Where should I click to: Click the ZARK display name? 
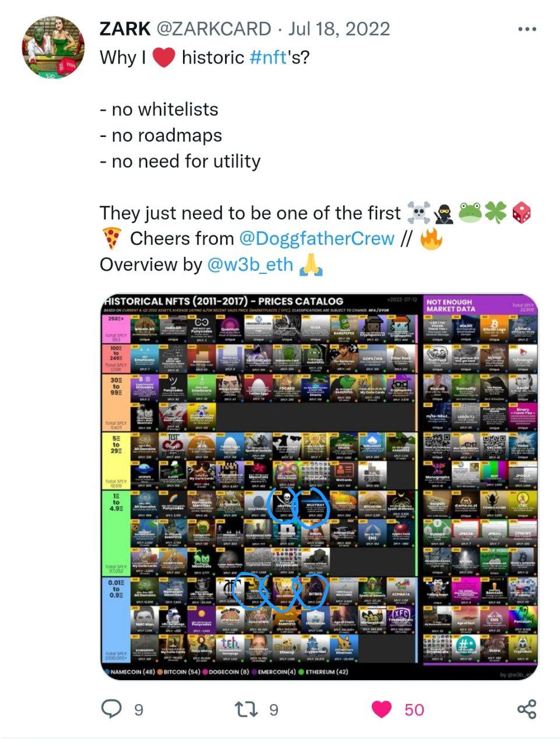(125, 29)
